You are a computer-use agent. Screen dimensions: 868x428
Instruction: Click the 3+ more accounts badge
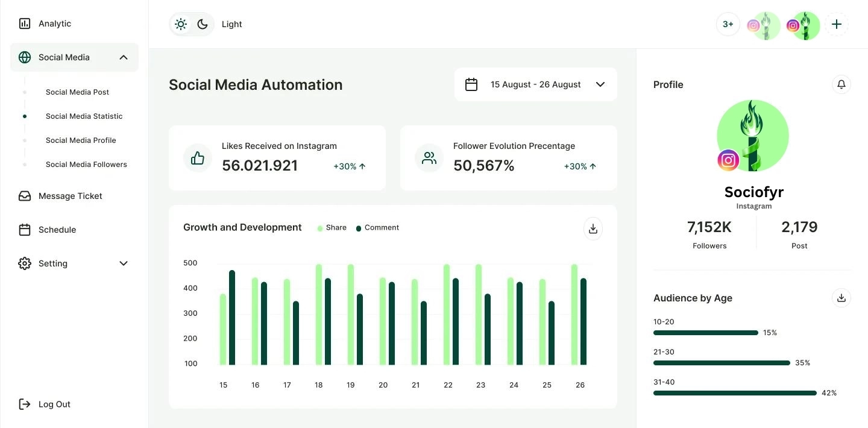click(x=728, y=24)
